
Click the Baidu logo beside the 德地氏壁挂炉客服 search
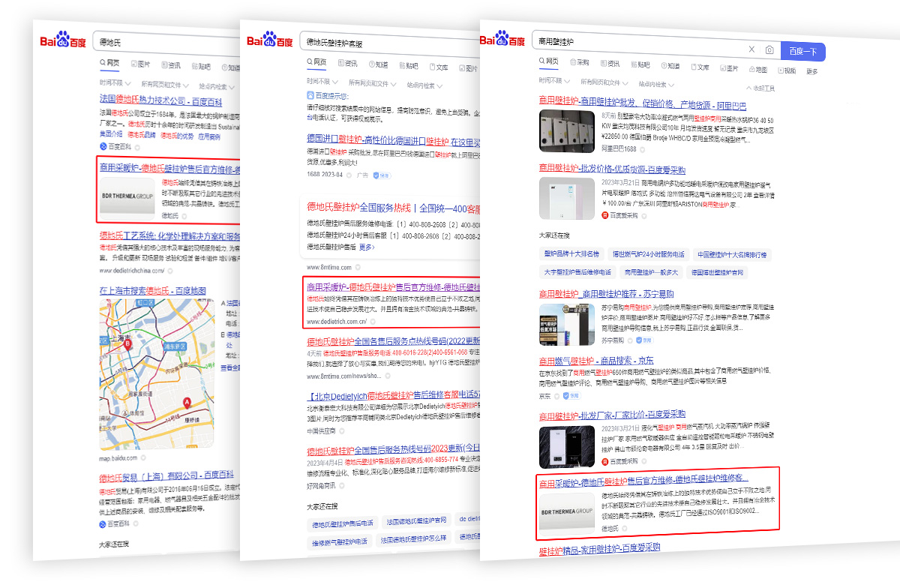pyautogui.click(x=270, y=42)
